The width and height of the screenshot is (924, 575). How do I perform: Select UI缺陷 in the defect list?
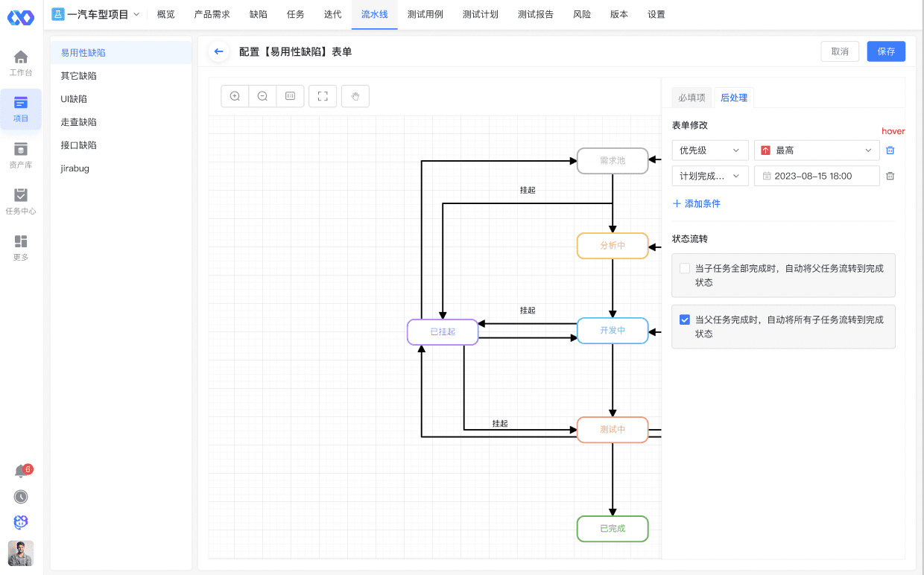tap(75, 99)
